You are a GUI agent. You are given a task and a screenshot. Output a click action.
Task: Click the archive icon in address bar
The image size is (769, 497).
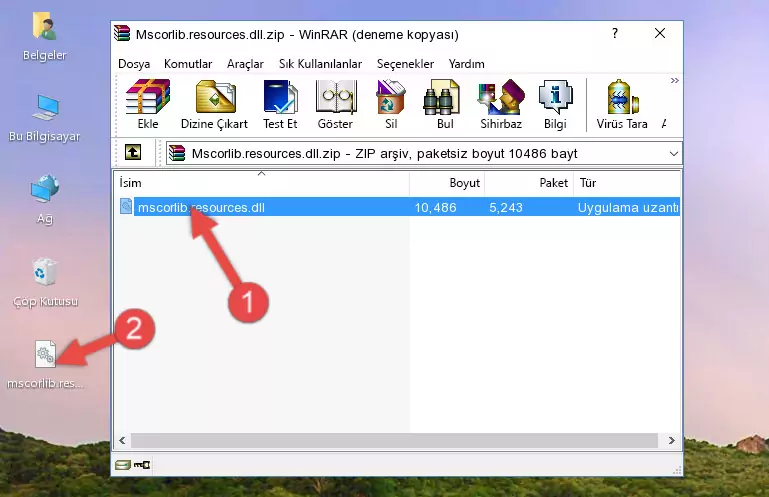(x=177, y=153)
